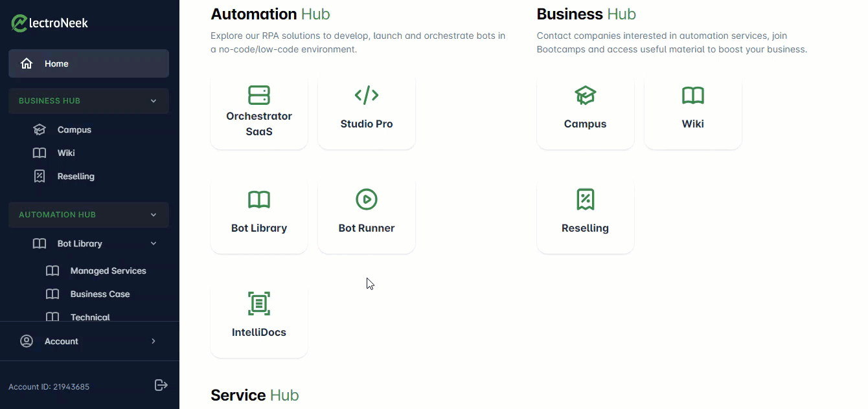Screen dimensions: 868x409
Task: Select Technical under Bot Library
Action: pos(90,316)
